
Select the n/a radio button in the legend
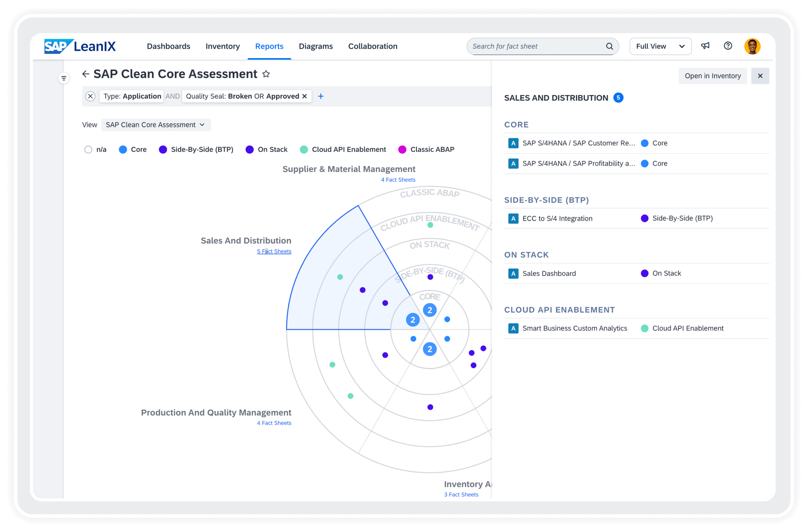tap(88, 149)
